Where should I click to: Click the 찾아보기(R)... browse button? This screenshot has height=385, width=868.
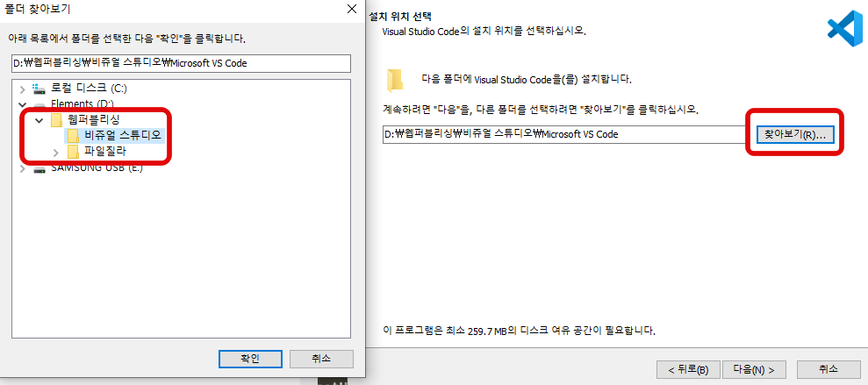(794, 134)
